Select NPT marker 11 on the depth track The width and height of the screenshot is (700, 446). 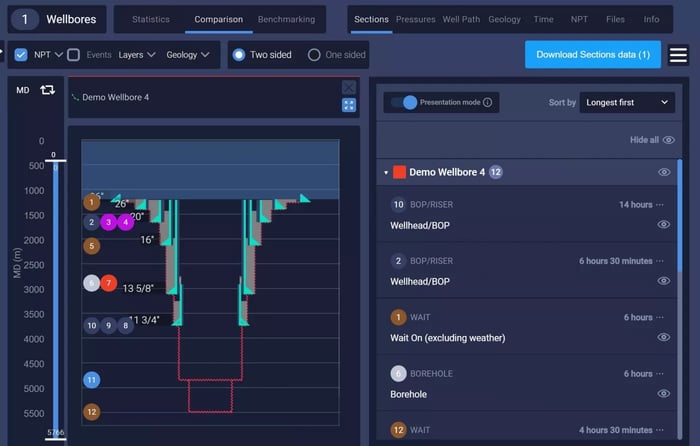click(91, 380)
